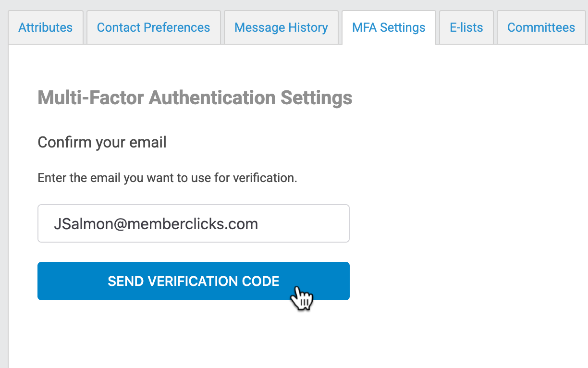Click the SEND VERIFICATION CODE button
Image resolution: width=588 pixels, height=368 pixels.
point(193,281)
